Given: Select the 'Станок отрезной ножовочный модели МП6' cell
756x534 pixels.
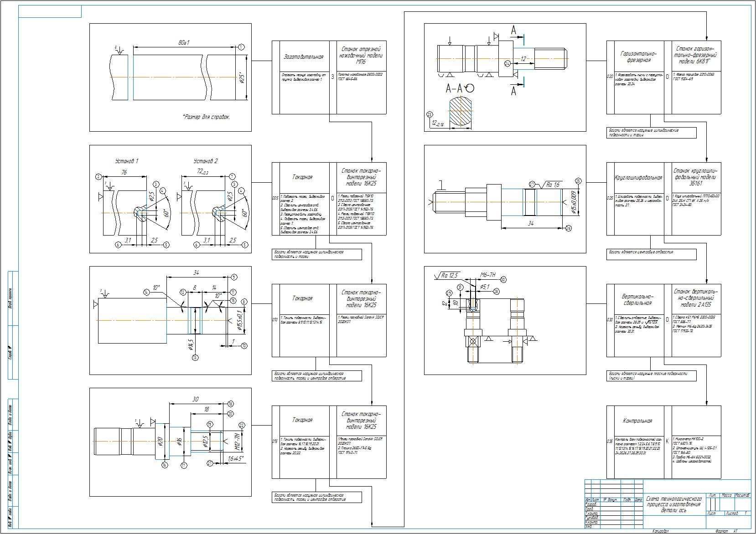Looking at the screenshot, I should click(x=361, y=55).
